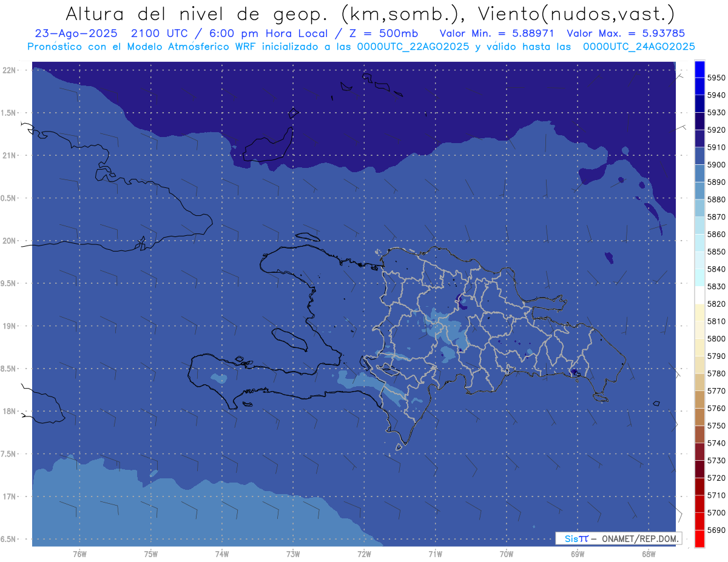Click the 'Z = 500mb' level label
This screenshot has width=728, height=562.
coord(381,33)
